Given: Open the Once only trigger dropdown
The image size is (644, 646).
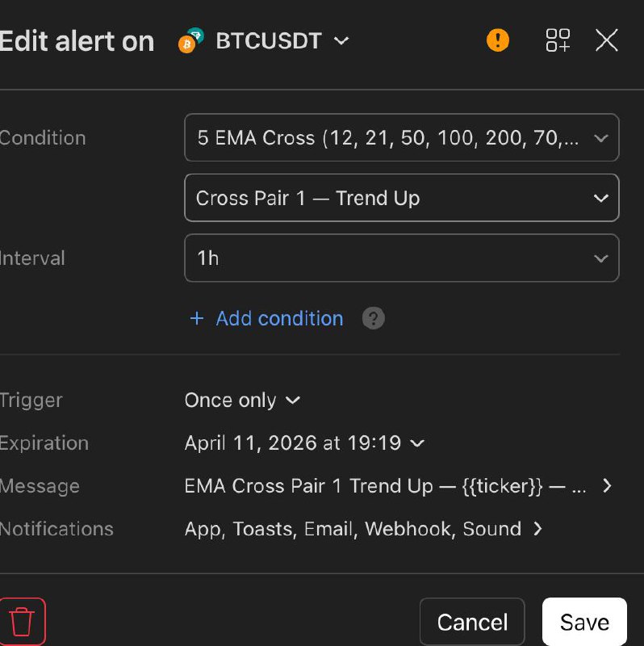Looking at the screenshot, I should (242, 400).
